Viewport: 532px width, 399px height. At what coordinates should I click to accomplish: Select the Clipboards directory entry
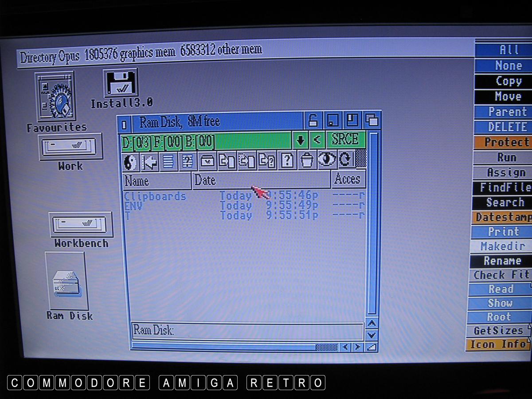(x=155, y=196)
